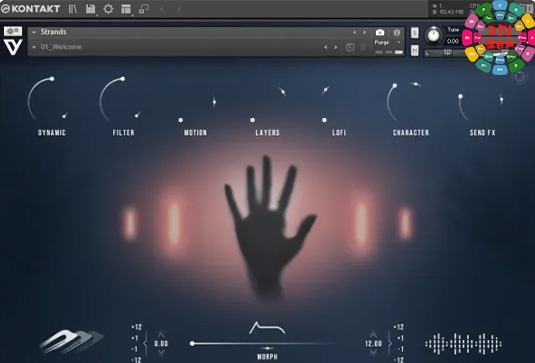
Task: Toggle the Mute M button
Action: [415, 50]
